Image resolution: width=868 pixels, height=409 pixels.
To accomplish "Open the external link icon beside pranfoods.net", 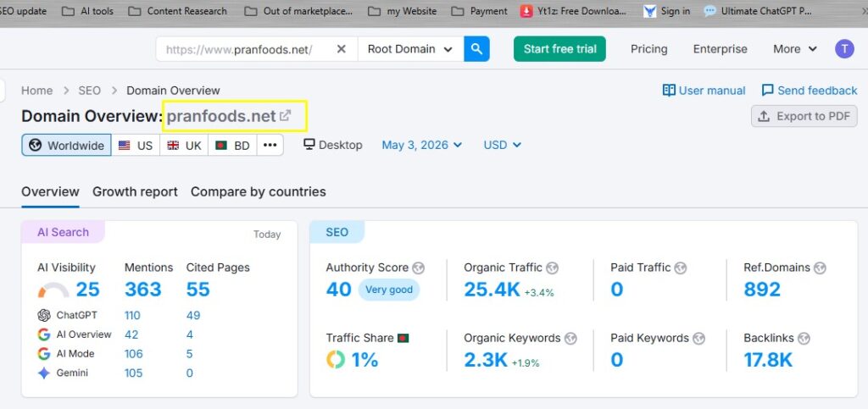I will [285, 115].
